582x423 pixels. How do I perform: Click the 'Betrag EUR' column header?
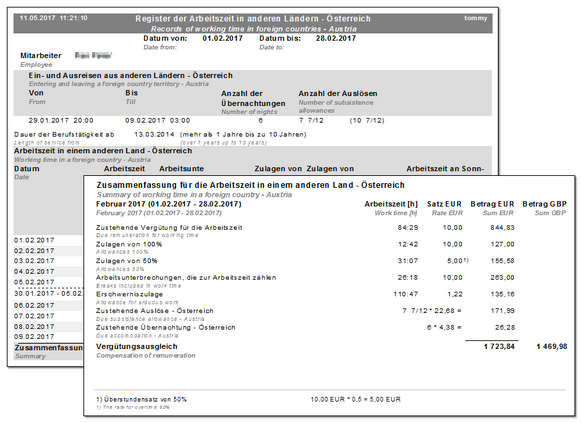492,204
